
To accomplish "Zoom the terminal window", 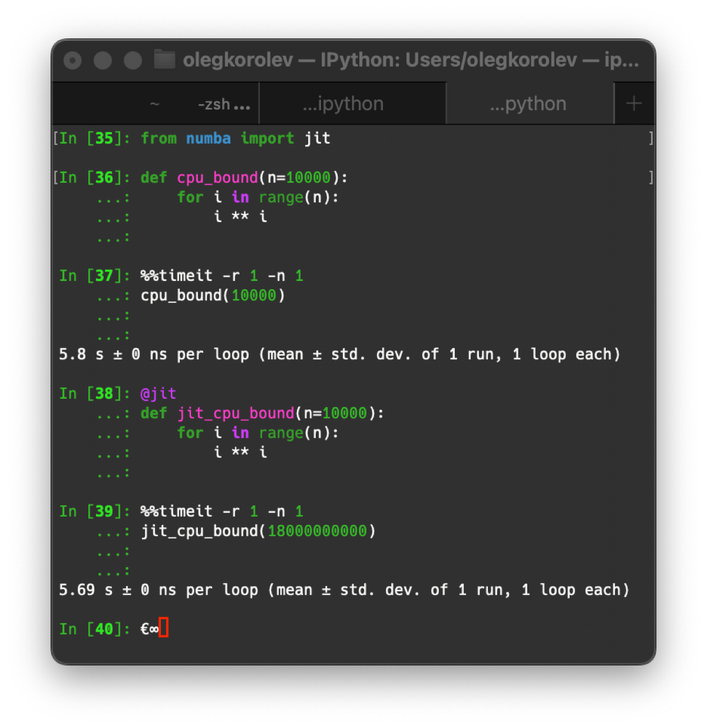I will pyautogui.click(x=133, y=60).
